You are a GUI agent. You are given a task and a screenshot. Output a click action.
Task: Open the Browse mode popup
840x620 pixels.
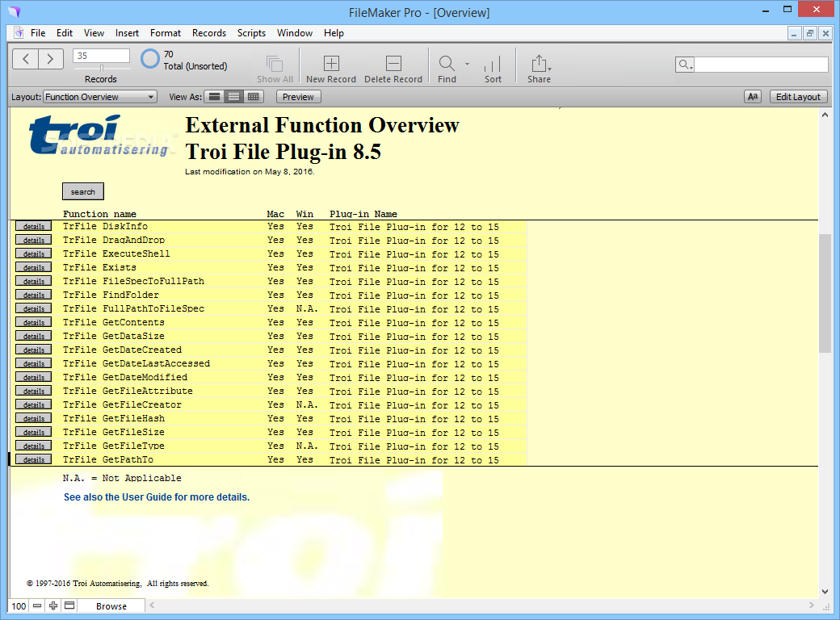point(111,606)
